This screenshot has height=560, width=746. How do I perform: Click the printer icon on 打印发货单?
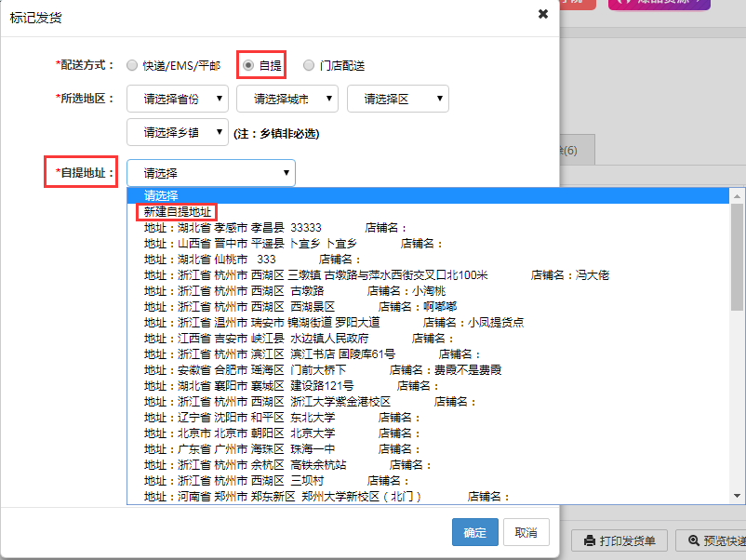pos(589,540)
